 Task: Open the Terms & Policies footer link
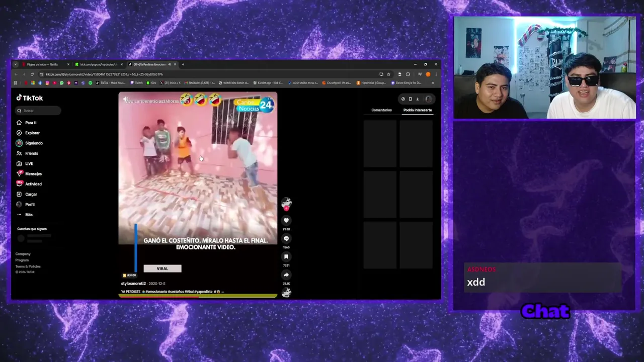click(x=28, y=266)
